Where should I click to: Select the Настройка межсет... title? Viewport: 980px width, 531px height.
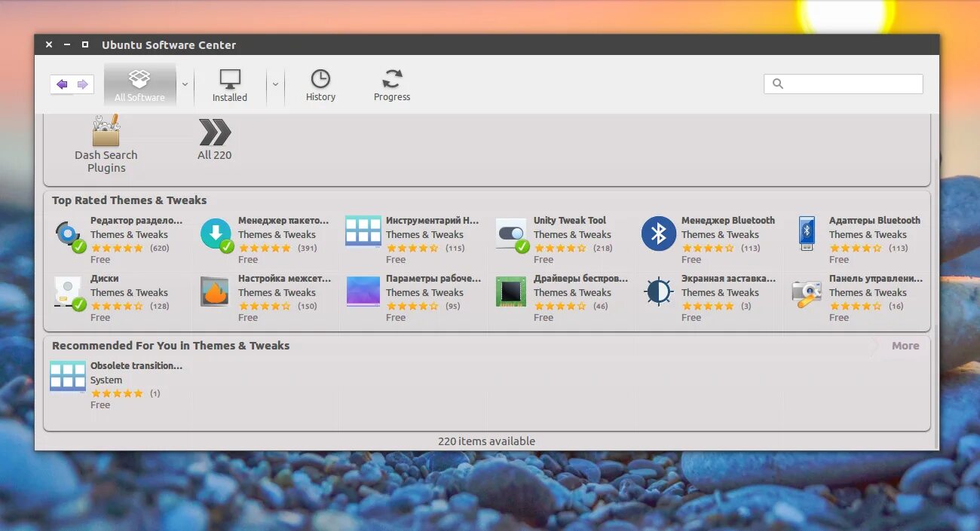pyautogui.click(x=285, y=279)
